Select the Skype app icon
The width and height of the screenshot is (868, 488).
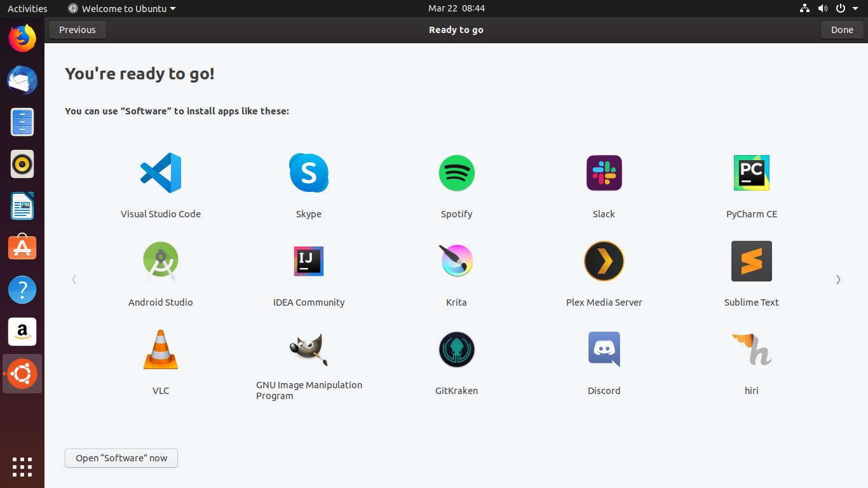(309, 173)
